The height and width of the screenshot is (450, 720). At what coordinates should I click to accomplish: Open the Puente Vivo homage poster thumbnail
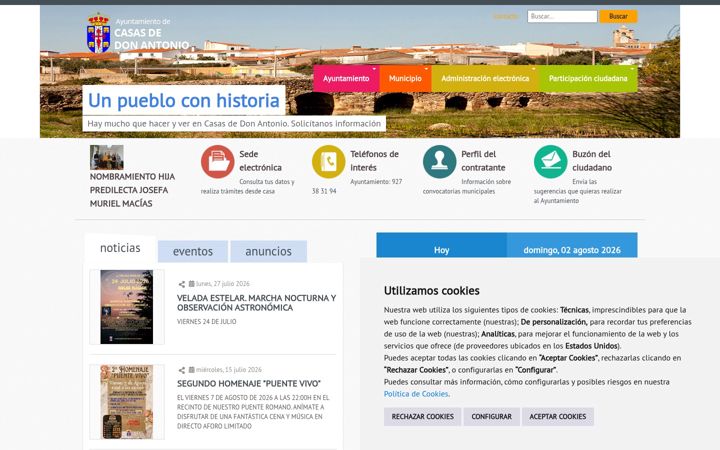point(127,402)
